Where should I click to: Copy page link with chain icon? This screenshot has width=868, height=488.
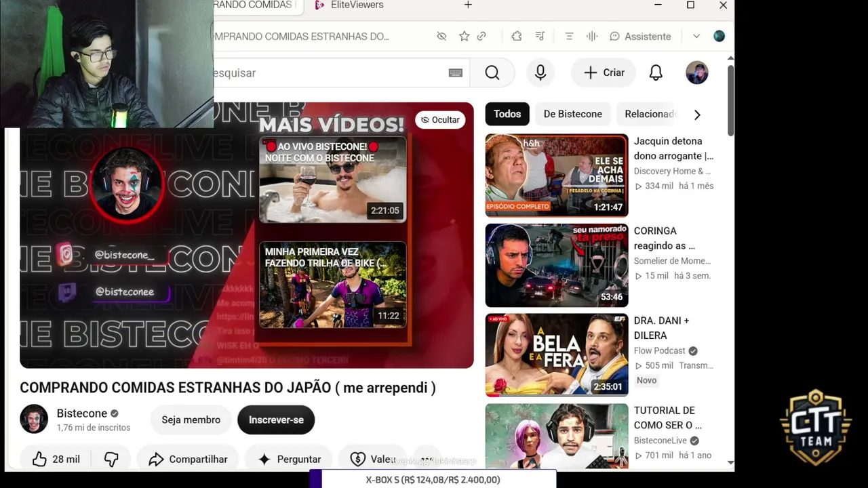(481, 37)
